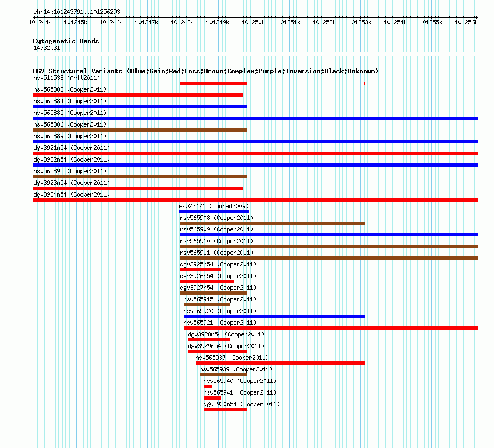Click the short red bar of dgv3925n54
Image resolution: width=494 pixels, height=448 pixels.
201,270
